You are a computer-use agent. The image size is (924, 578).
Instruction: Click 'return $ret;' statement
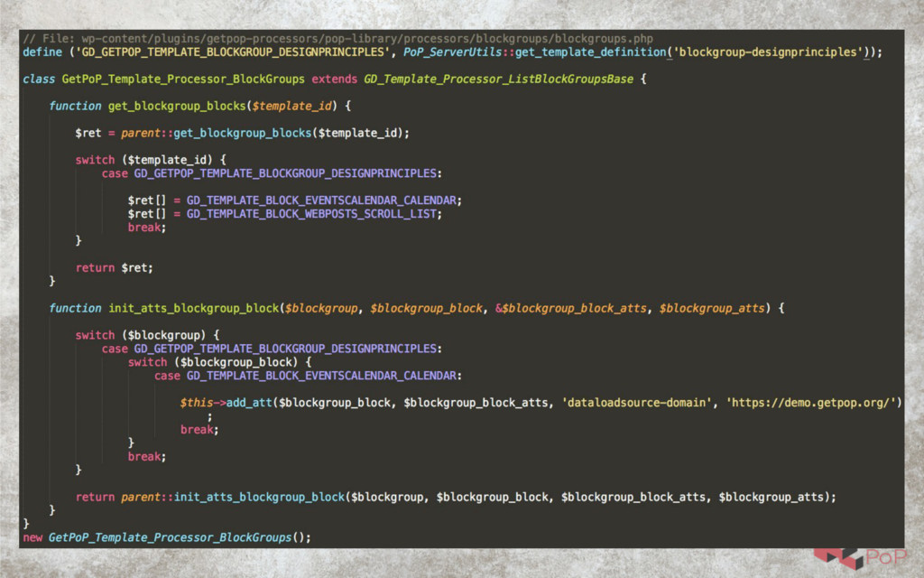(x=114, y=268)
